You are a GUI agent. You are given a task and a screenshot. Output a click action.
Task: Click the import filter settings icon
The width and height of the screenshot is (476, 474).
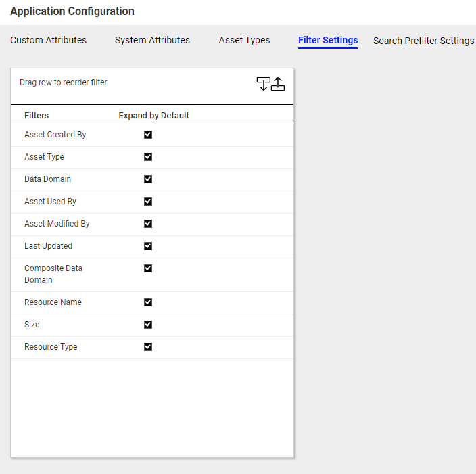click(x=263, y=84)
